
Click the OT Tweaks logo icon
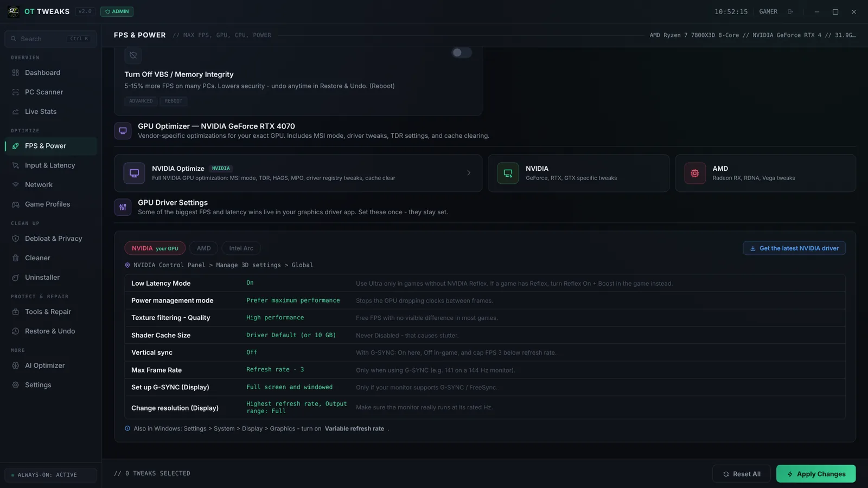14,11
